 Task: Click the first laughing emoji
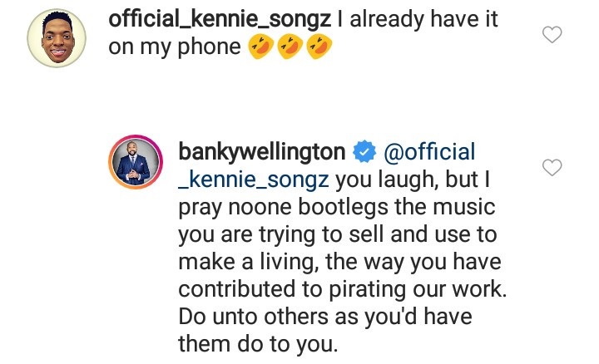[x=256, y=47]
